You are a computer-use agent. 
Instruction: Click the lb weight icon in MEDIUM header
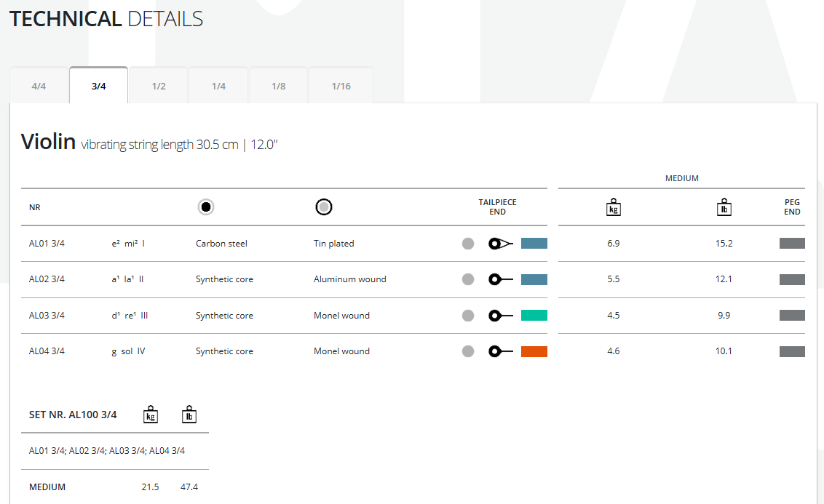point(724,207)
